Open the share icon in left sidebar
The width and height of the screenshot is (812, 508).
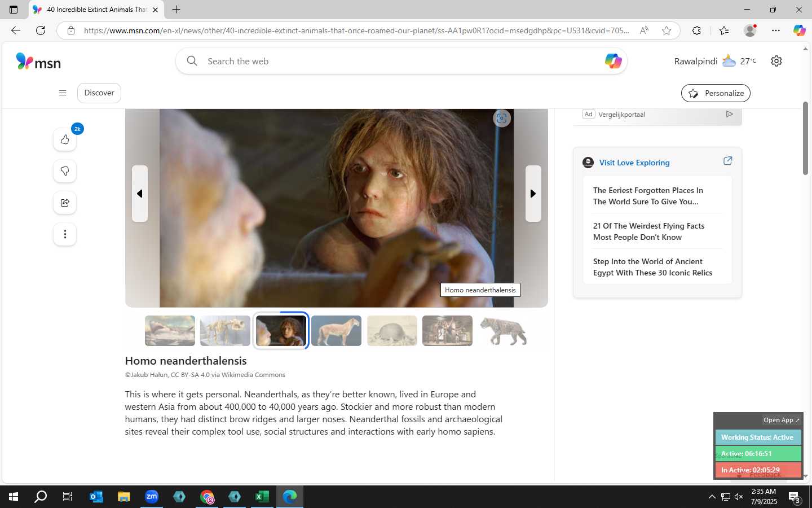pos(65,203)
